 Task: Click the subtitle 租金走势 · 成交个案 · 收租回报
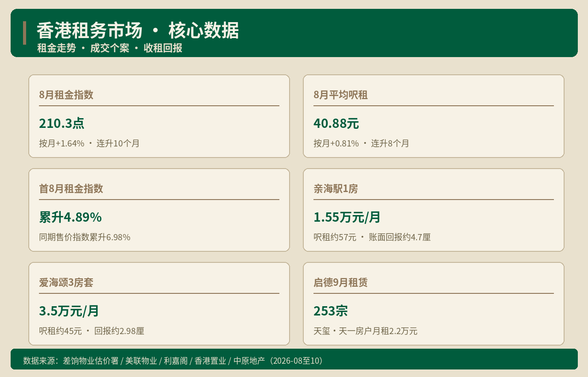(x=110, y=48)
